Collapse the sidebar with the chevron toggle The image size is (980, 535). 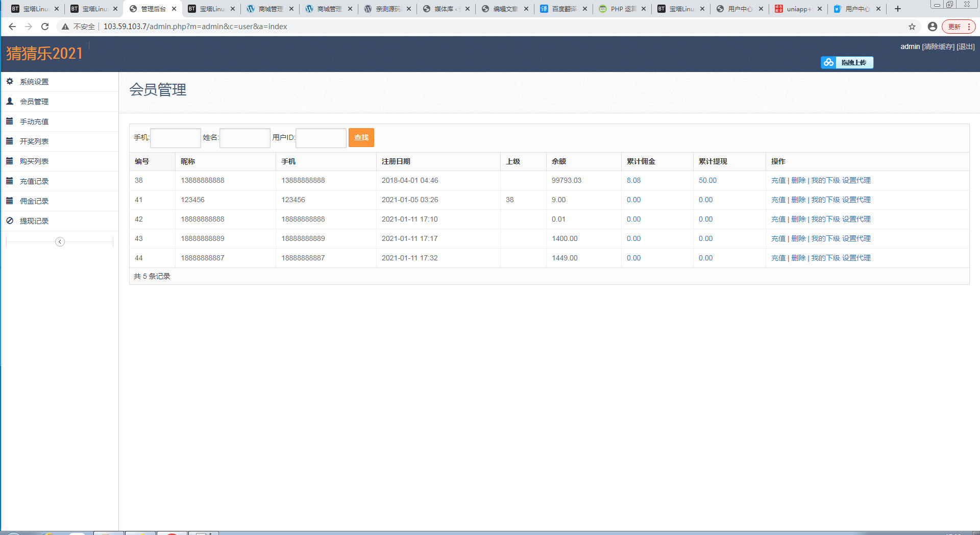pos(60,241)
